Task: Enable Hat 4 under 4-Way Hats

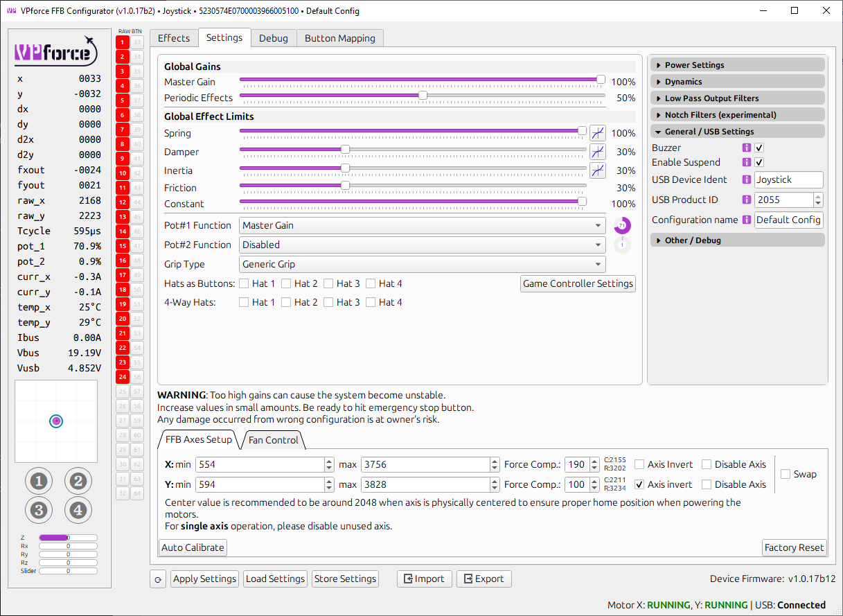Action: click(371, 302)
